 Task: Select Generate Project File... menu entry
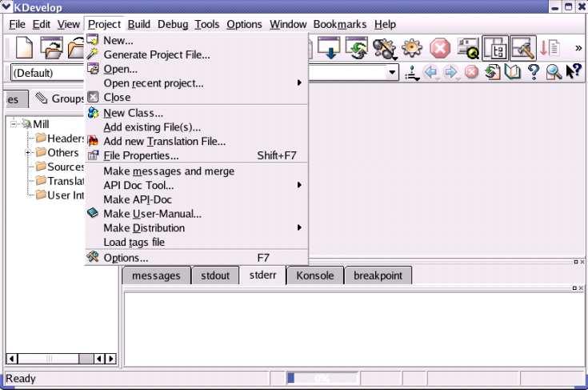(x=197, y=54)
